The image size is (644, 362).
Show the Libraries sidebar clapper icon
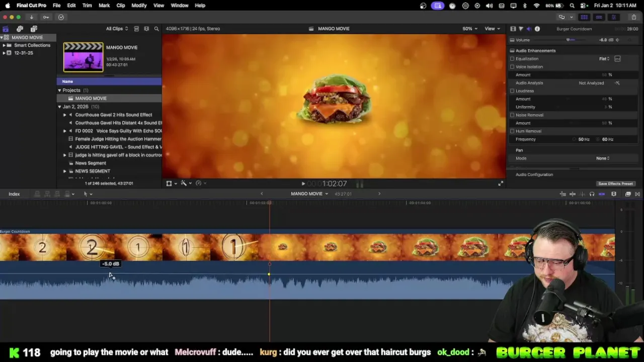(6, 29)
